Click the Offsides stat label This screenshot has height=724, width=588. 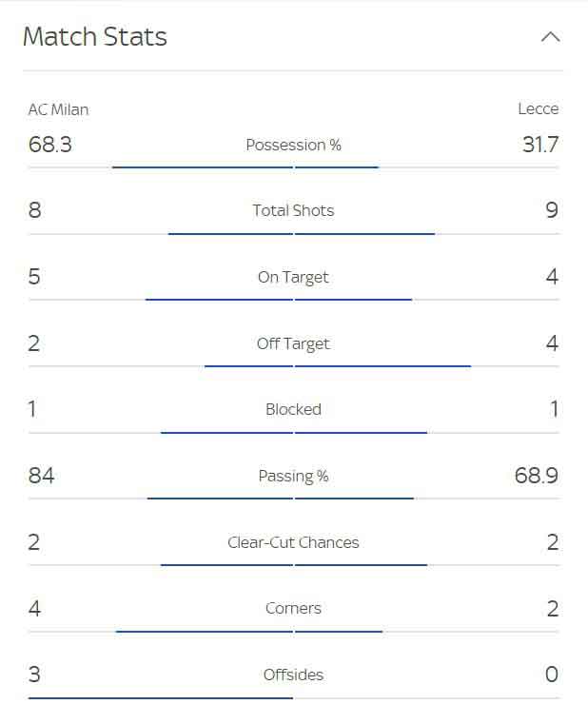coord(293,675)
